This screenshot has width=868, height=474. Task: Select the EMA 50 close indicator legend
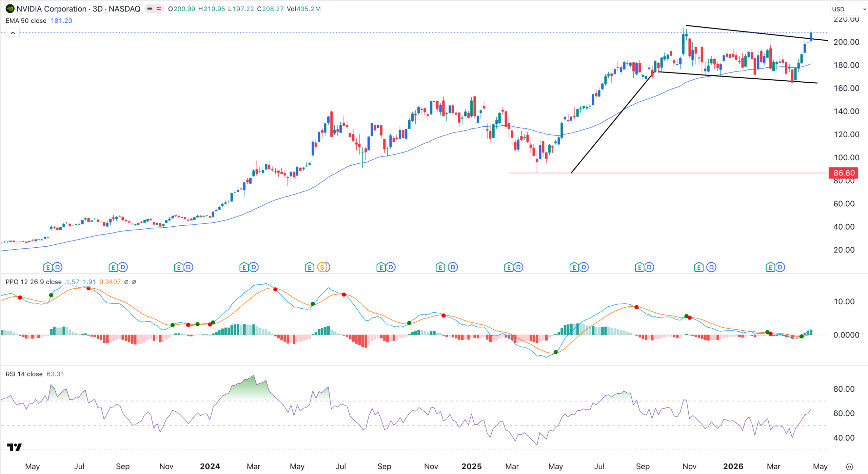pos(26,21)
